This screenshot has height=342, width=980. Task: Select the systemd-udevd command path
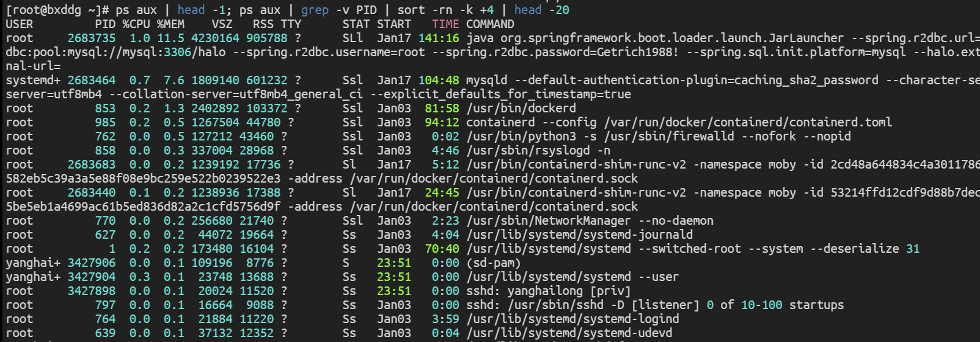[569, 333]
